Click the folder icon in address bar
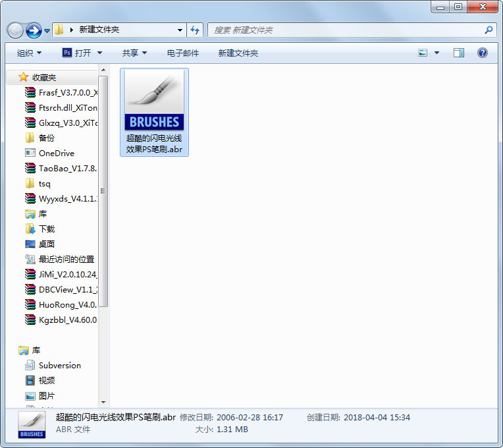503x448 pixels. 59,30
